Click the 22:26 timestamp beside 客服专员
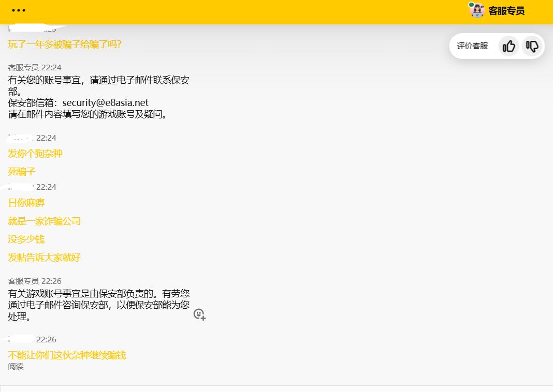Viewport: 553px width, 392px height. pos(51,281)
